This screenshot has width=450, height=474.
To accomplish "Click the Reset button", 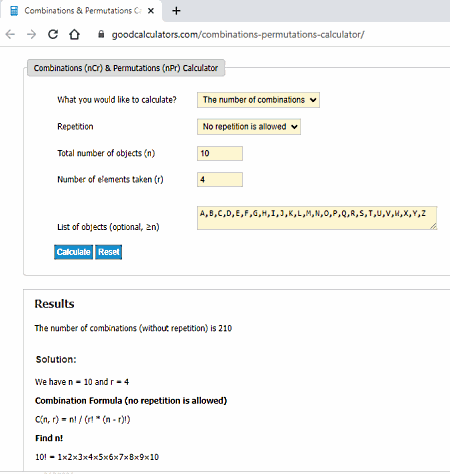I will pyautogui.click(x=109, y=252).
